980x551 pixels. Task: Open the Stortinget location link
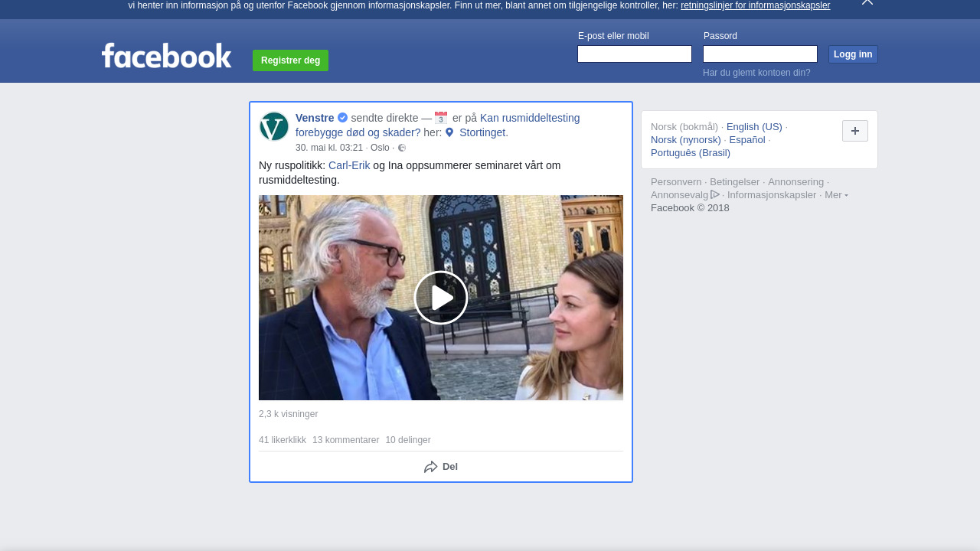pyautogui.click(x=484, y=132)
